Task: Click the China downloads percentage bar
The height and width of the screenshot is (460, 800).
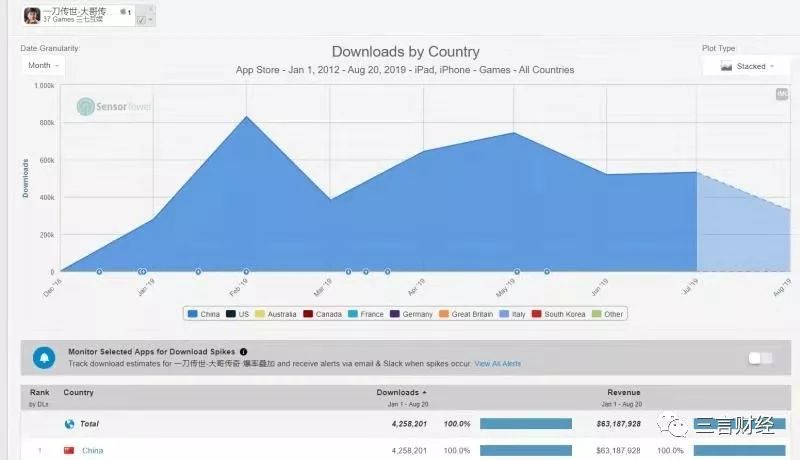Action: pyautogui.click(x=526, y=450)
